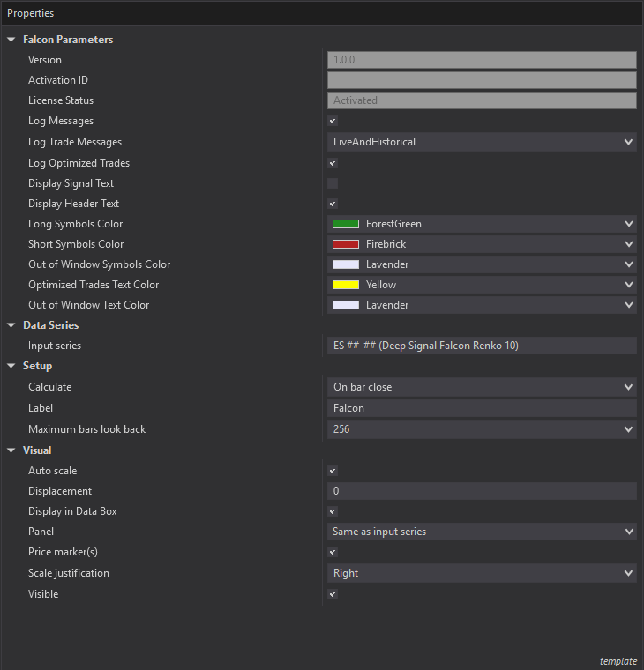Viewport: 644px width, 670px height.
Task: Toggle the Log Optimized Trades checkbox
Action: [333, 163]
